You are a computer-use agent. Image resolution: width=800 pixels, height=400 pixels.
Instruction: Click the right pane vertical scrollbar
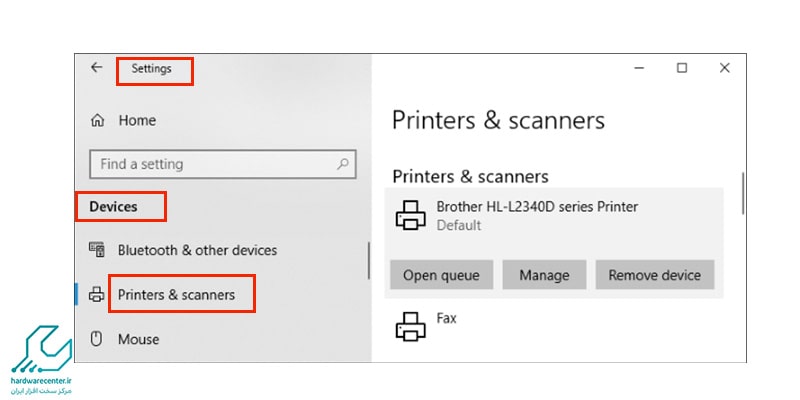pos(743,193)
